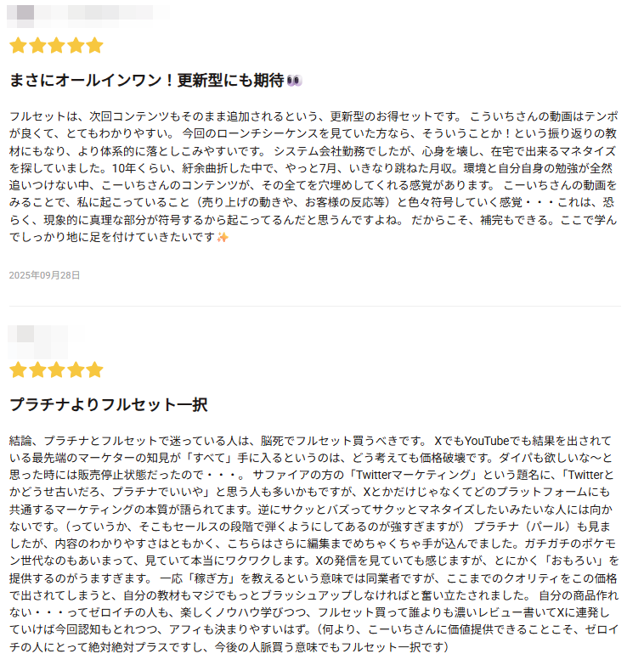Screen dimensions: 644x665
Task: Click the second review's body text starting 結論、プラチナ
Action: tap(314, 544)
